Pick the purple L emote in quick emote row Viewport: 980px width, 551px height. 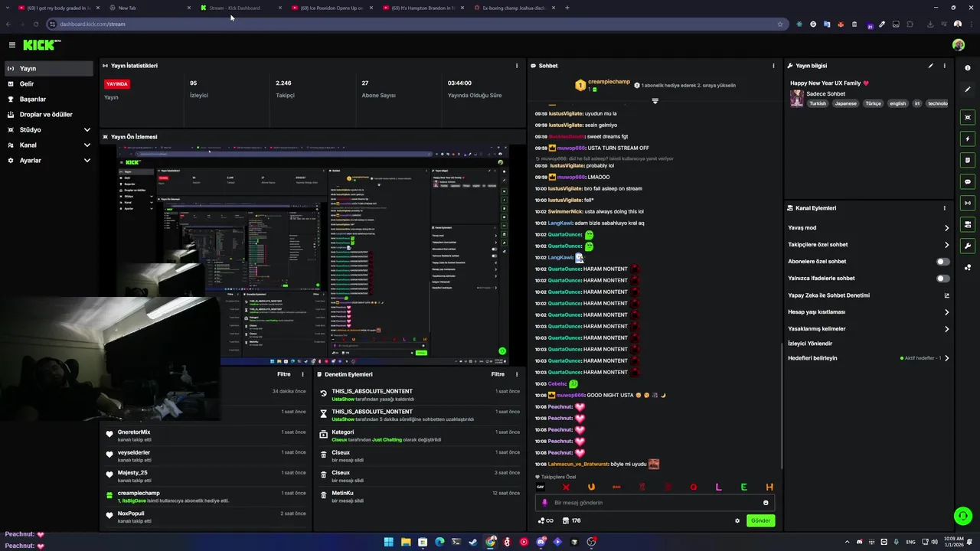pos(718,487)
